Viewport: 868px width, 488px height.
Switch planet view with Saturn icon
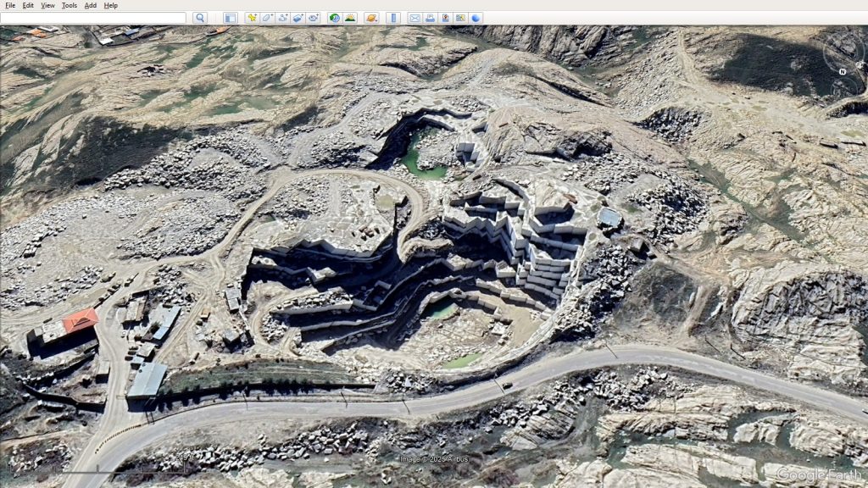click(371, 18)
